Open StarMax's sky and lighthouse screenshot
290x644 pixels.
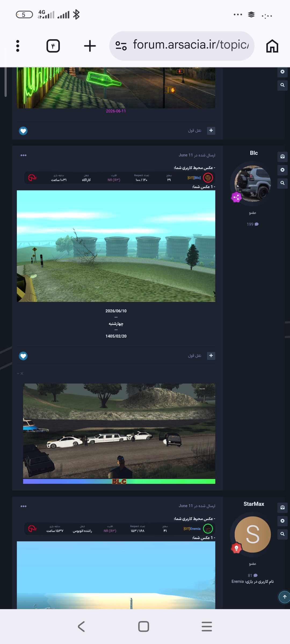[x=116, y=575]
